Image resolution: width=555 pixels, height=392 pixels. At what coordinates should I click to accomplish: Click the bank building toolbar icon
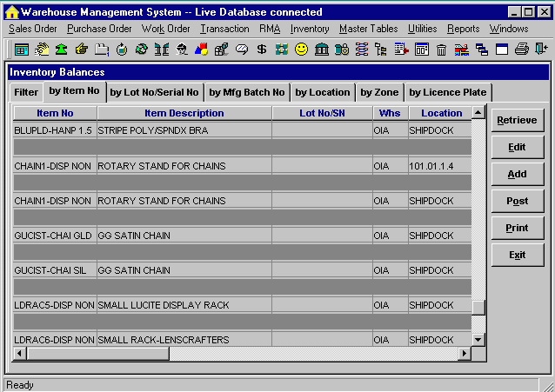(321, 50)
